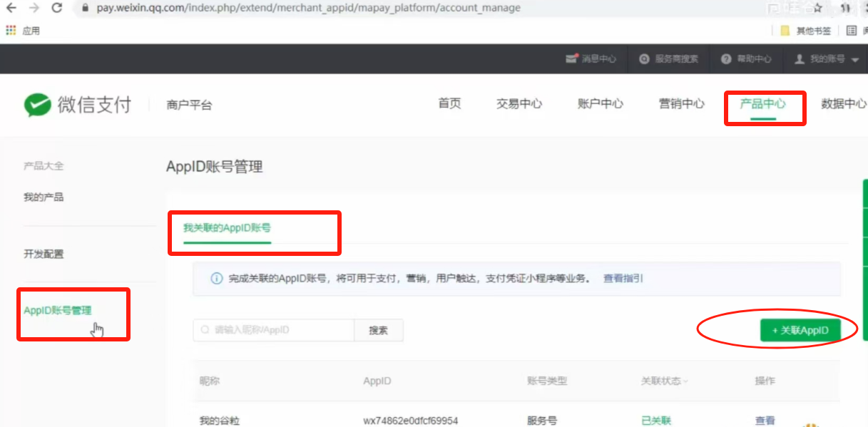Screen dimensions: 868x427
Task: Click the 已关联 status cell
Action: [656, 421]
